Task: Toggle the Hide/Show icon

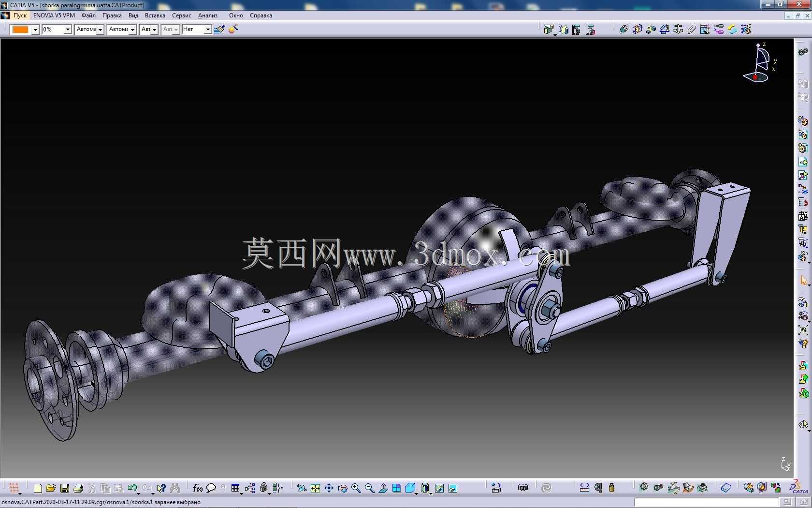Action: click(x=439, y=488)
